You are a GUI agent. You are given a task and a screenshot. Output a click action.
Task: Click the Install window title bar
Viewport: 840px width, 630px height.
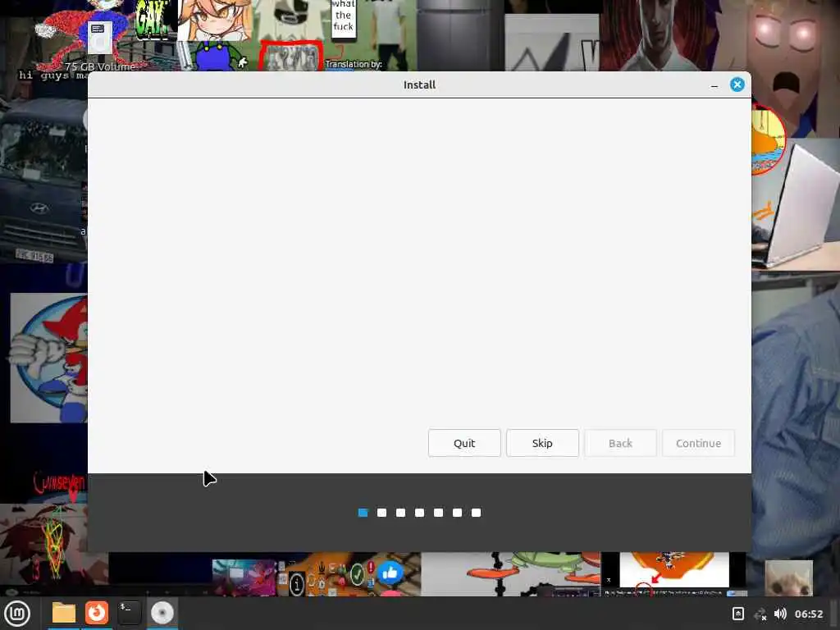(x=419, y=84)
